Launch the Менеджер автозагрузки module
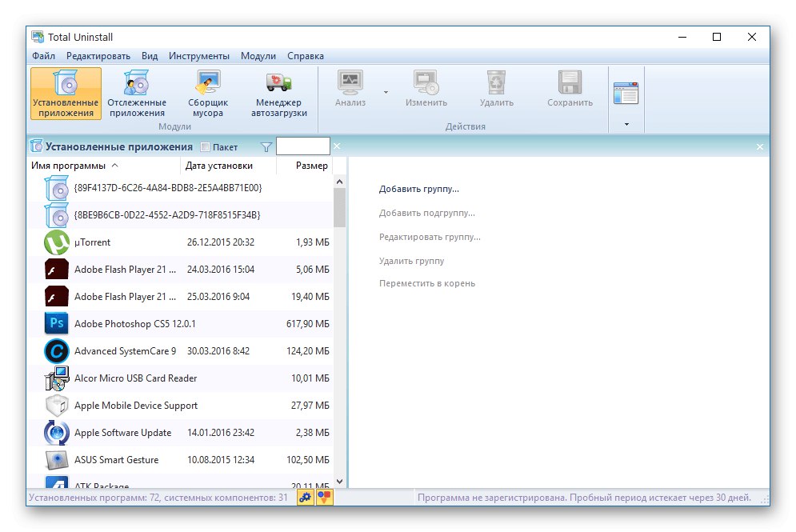The image size is (796, 532). tap(278, 90)
